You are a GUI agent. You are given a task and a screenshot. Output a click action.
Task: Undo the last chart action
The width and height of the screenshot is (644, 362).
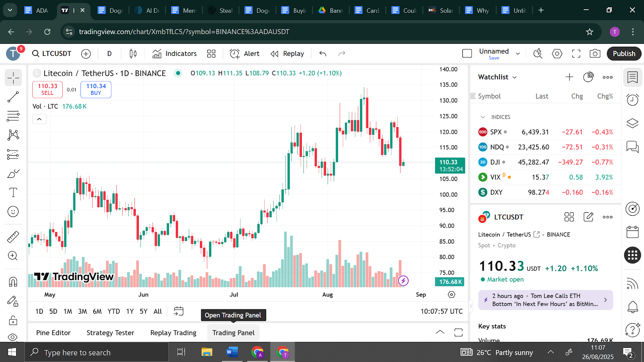pos(323,53)
